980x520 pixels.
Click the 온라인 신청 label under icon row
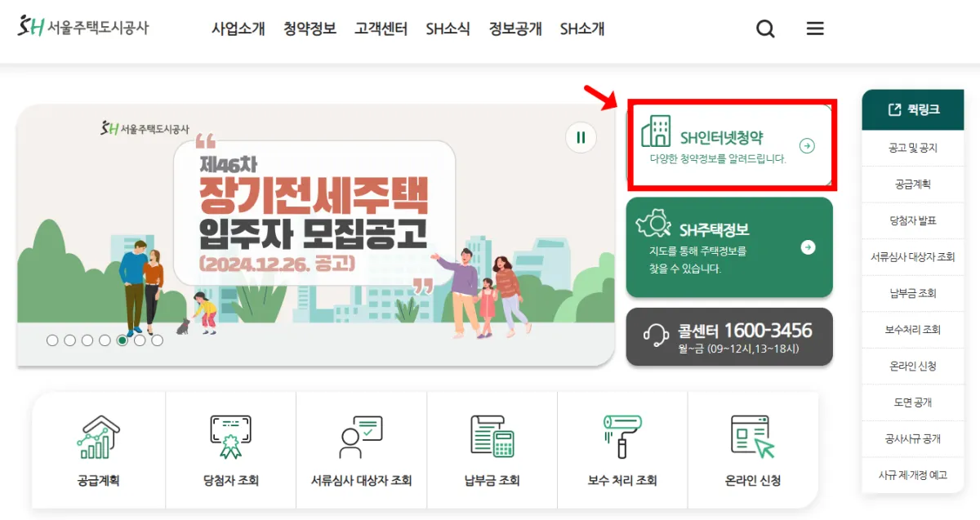753,481
